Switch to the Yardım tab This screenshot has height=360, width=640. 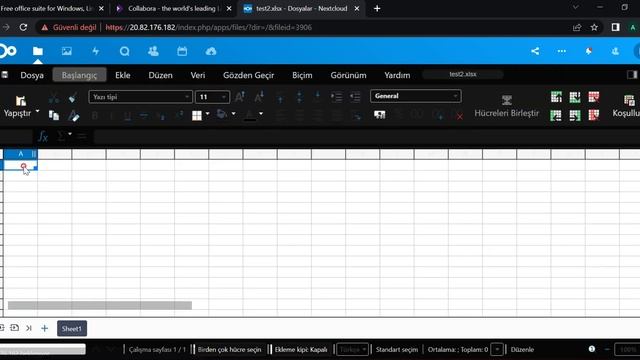click(397, 75)
